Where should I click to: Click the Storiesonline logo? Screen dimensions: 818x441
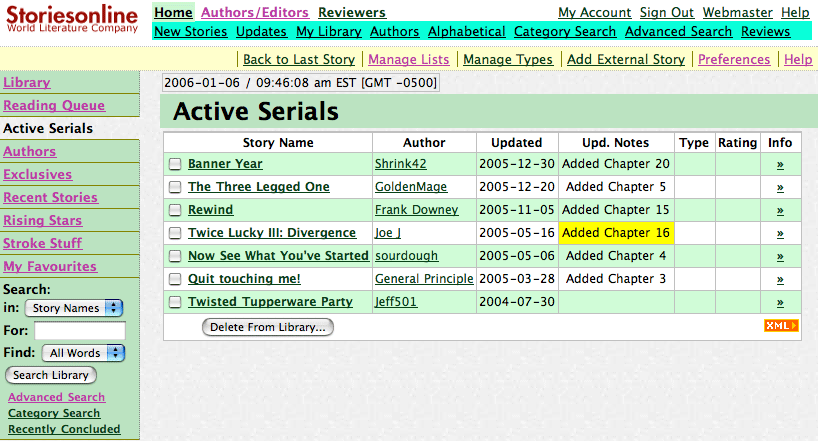point(72,19)
